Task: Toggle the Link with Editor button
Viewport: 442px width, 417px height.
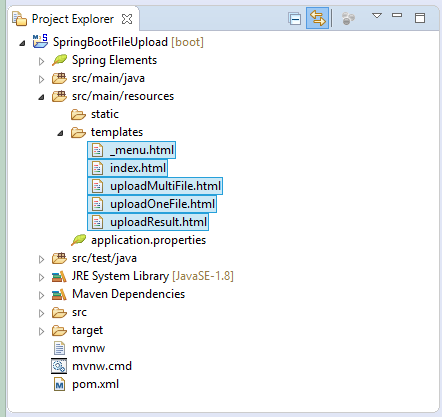Action: [317, 18]
